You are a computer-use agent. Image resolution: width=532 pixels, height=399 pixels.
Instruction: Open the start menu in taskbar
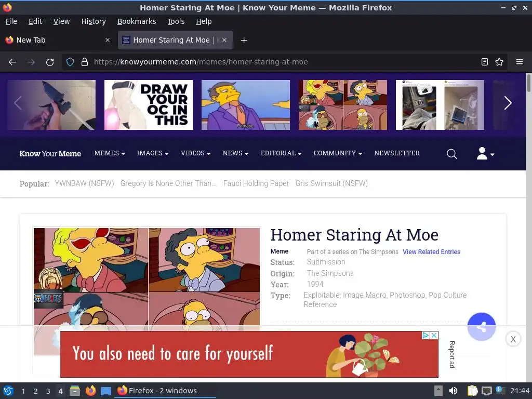tap(8, 391)
